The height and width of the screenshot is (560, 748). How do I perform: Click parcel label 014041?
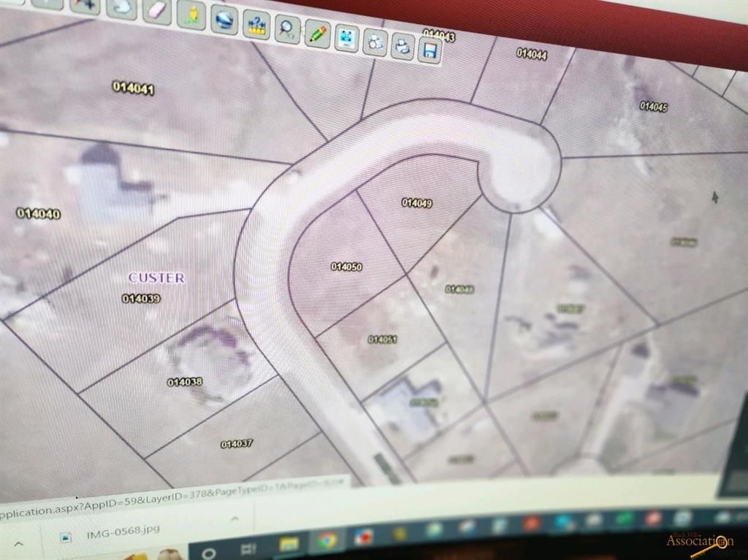tap(133, 88)
